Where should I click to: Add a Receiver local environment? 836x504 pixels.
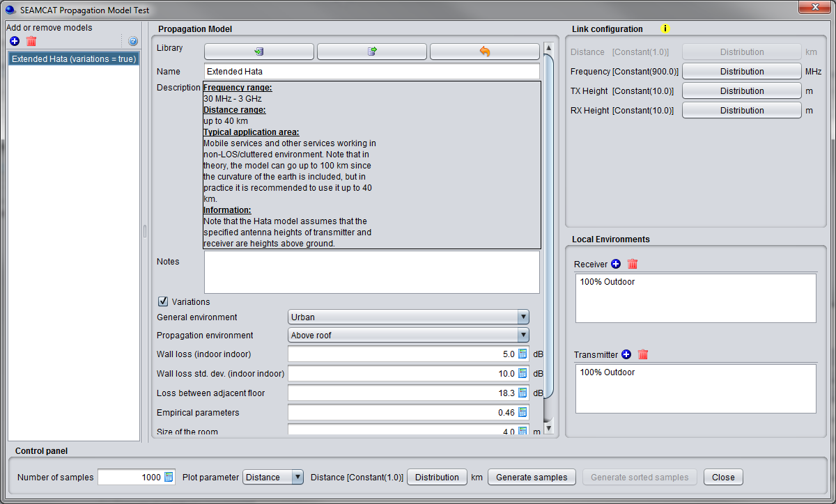615,264
